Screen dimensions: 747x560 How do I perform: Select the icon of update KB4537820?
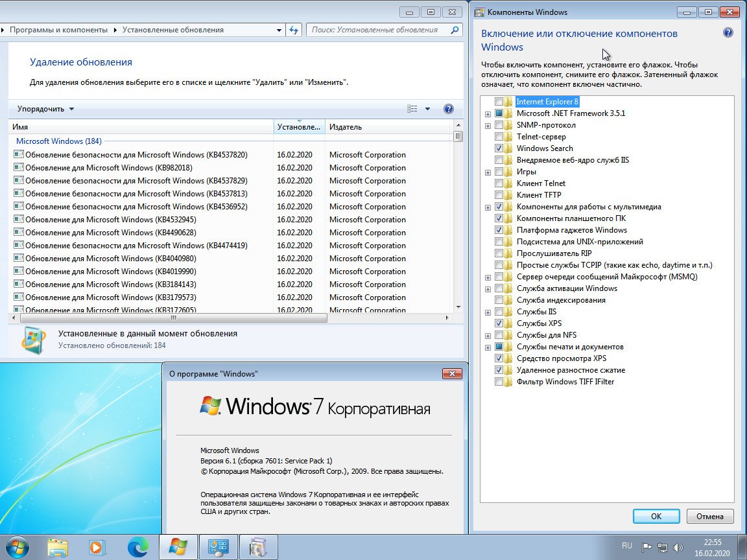point(19,154)
